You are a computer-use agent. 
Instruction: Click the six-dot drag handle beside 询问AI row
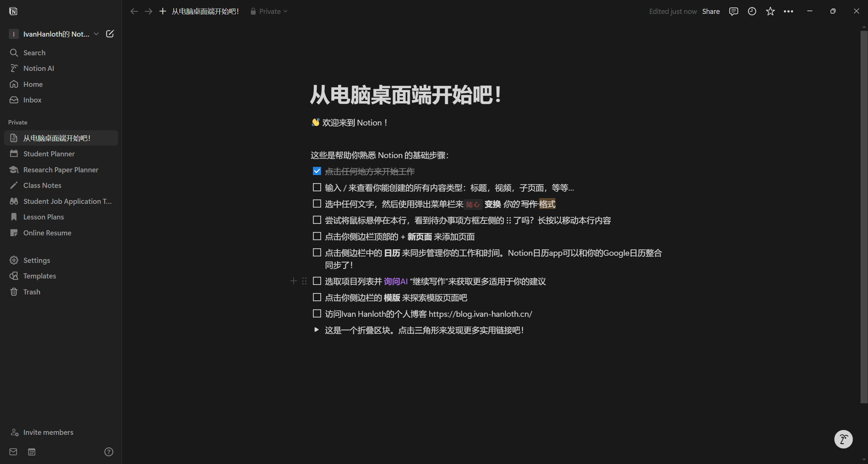tap(304, 281)
